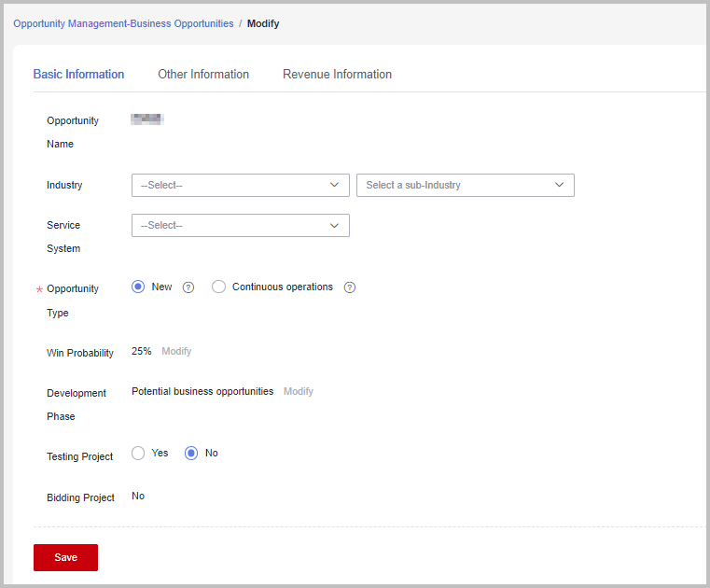Click help icon next to New option
The image size is (710, 588).
tap(188, 287)
